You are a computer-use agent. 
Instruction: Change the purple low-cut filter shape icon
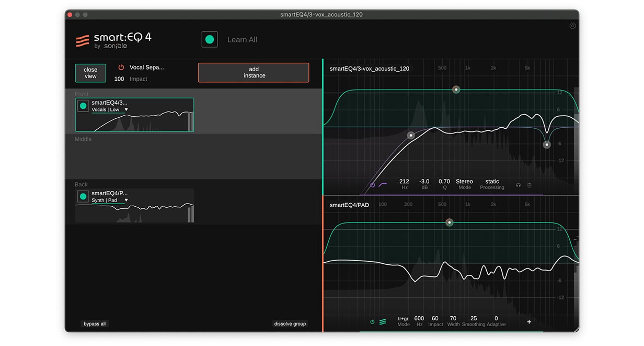click(x=383, y=184)
